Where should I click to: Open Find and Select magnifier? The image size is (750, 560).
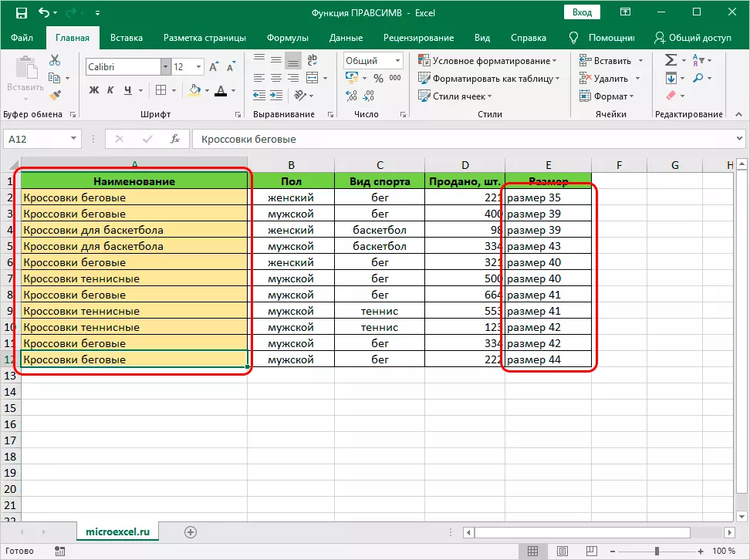(698, 78)
